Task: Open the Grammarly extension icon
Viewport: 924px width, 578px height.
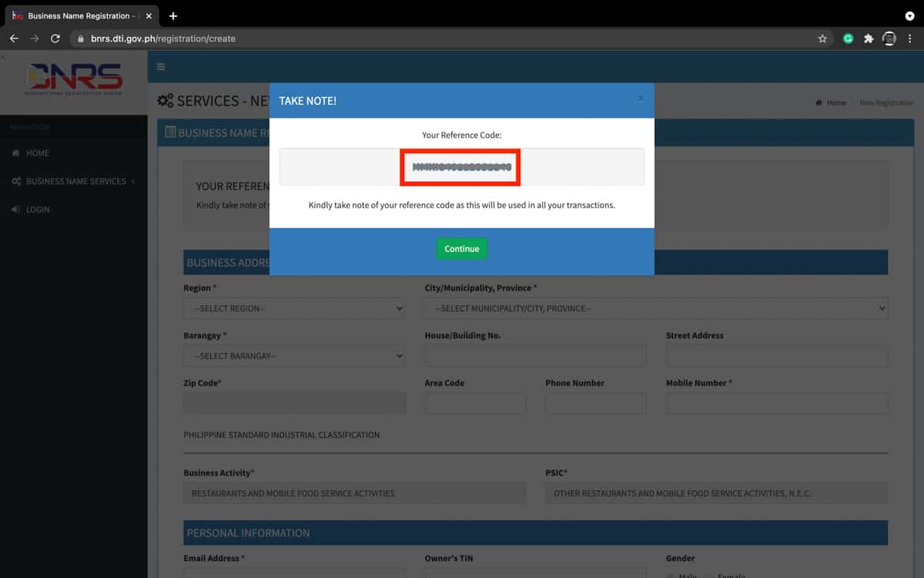Action: (x=848, y=39)
